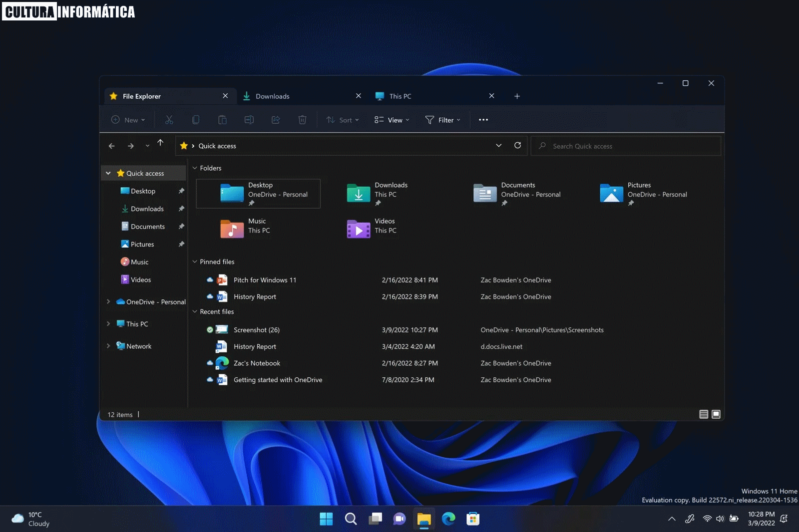Open the See more ellipsis menu
799x532 pixels.
(x=483, y=120)
